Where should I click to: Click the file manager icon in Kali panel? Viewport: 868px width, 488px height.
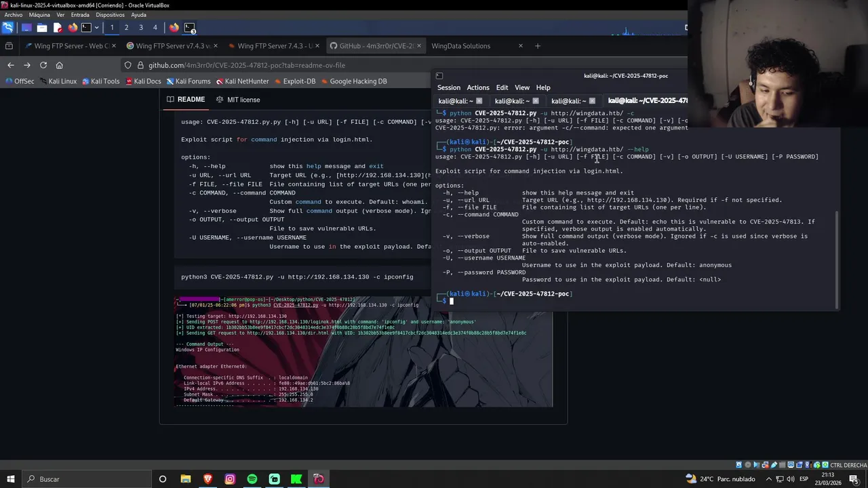pyautogui.click(x=41, y=28)
